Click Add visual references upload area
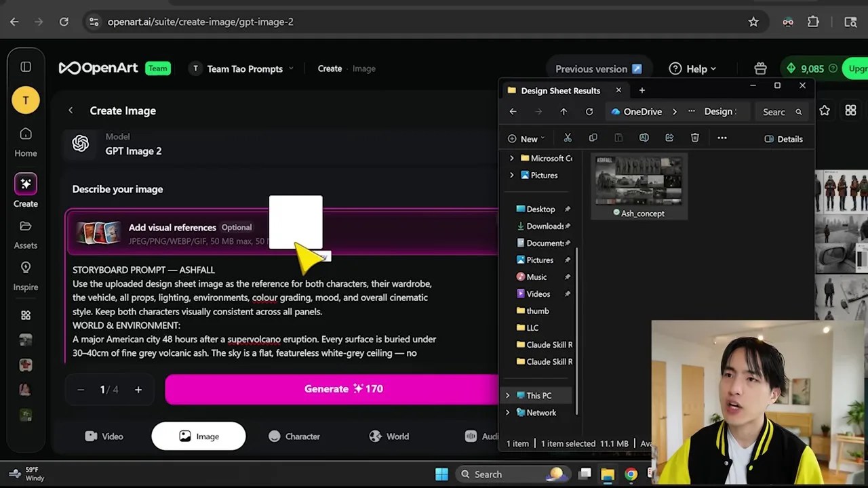Image resolution: width=868 pixels, height=488 pixels. click(281, 233)
